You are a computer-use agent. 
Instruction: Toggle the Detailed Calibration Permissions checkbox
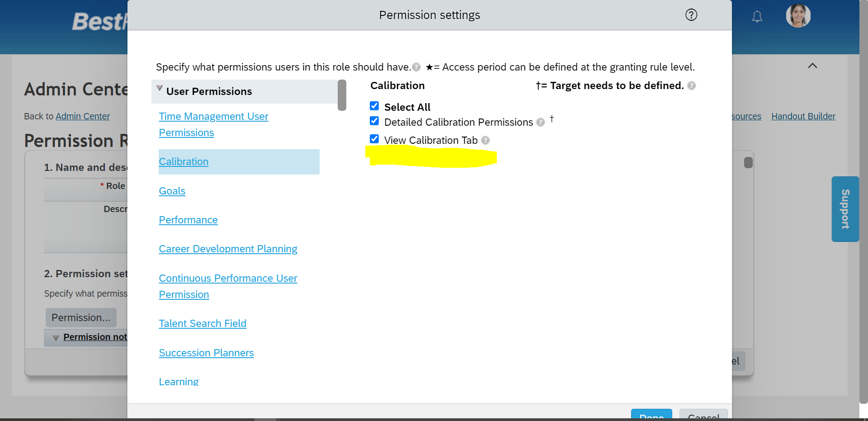click(x=374, y=121)
